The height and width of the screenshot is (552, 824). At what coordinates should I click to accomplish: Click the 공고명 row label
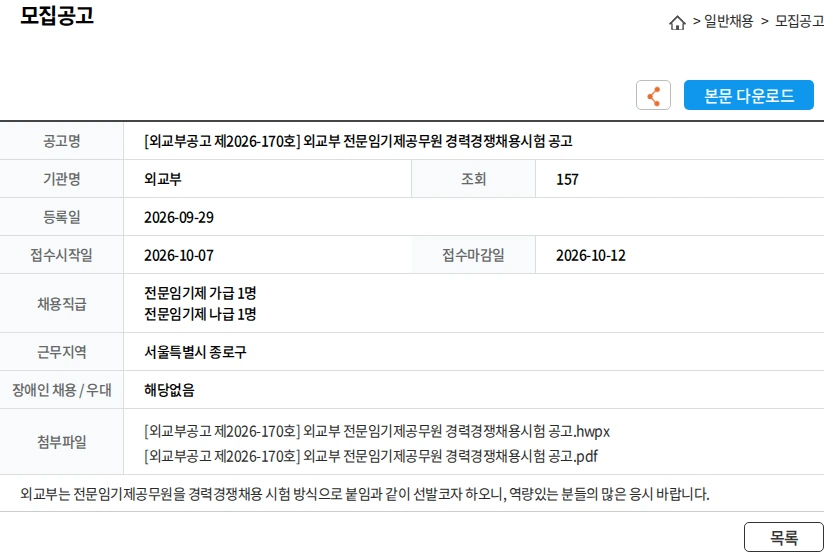[61, 141]
